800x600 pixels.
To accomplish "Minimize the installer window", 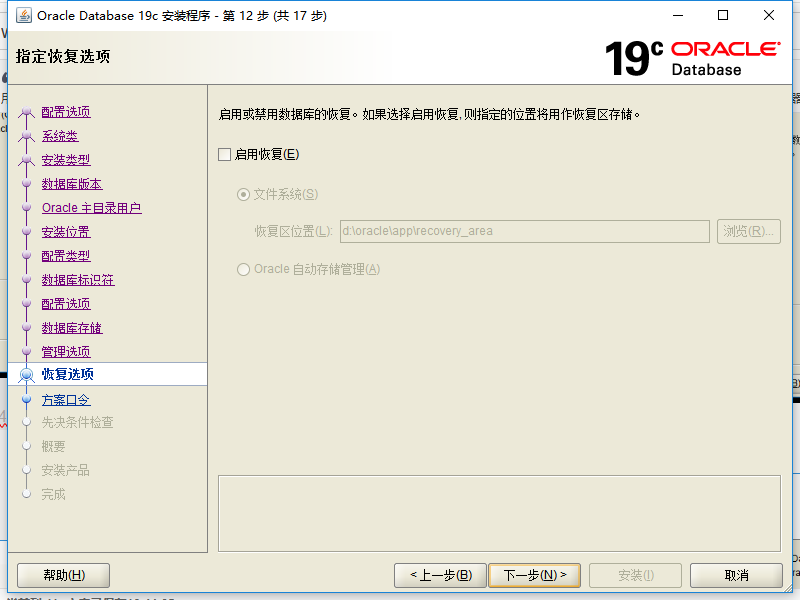I will pos(678,15).
